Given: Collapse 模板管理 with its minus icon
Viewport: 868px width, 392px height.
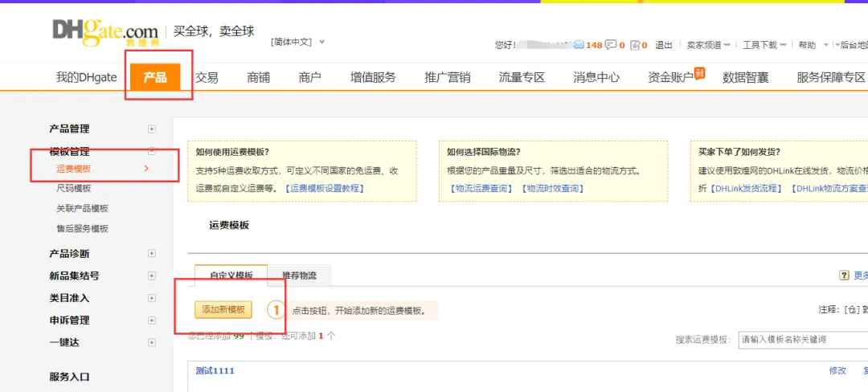Looking at the screenshot, I should pyautogui.click(x=152, y=151).
